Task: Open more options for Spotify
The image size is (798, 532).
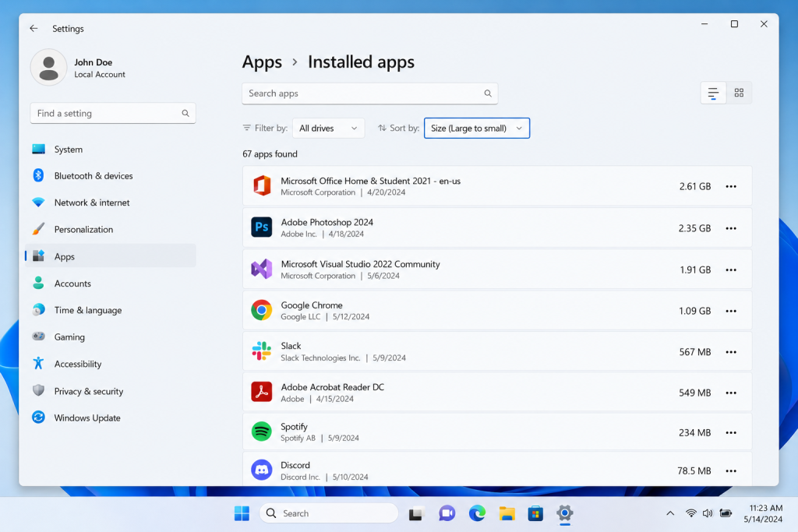Action: [x=731, y=433]
